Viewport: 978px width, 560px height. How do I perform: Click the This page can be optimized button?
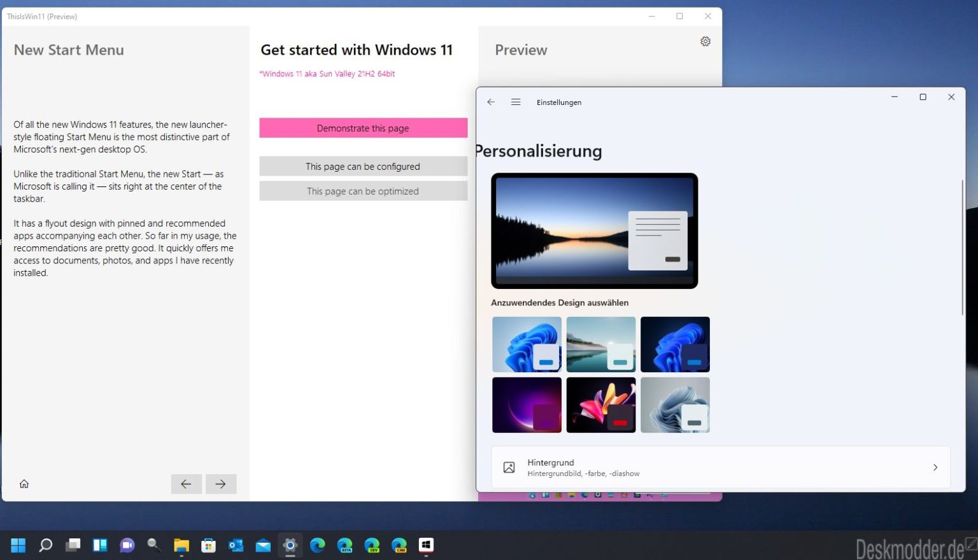pos(363,191)
